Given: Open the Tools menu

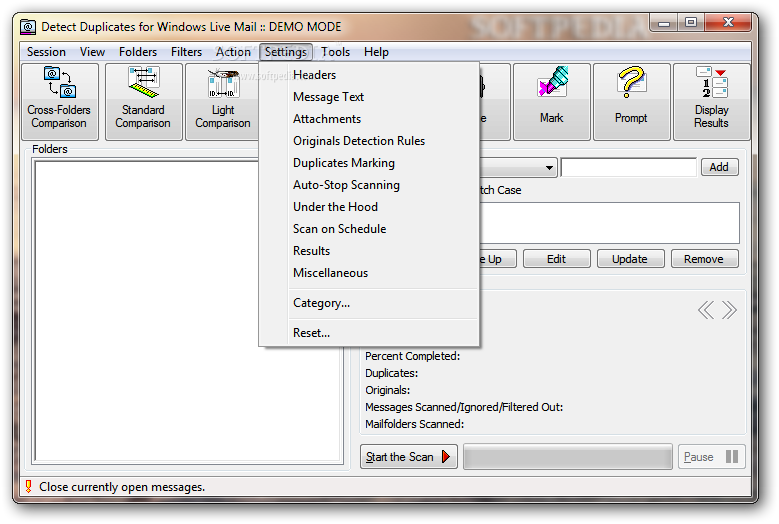Looking at the screenshot, I should [335, 52].
